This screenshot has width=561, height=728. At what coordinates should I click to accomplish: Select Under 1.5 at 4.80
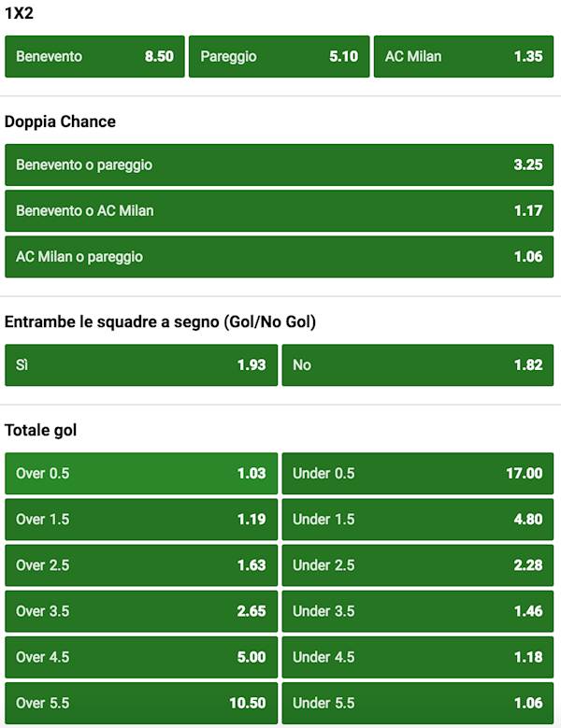pos(418,519)
